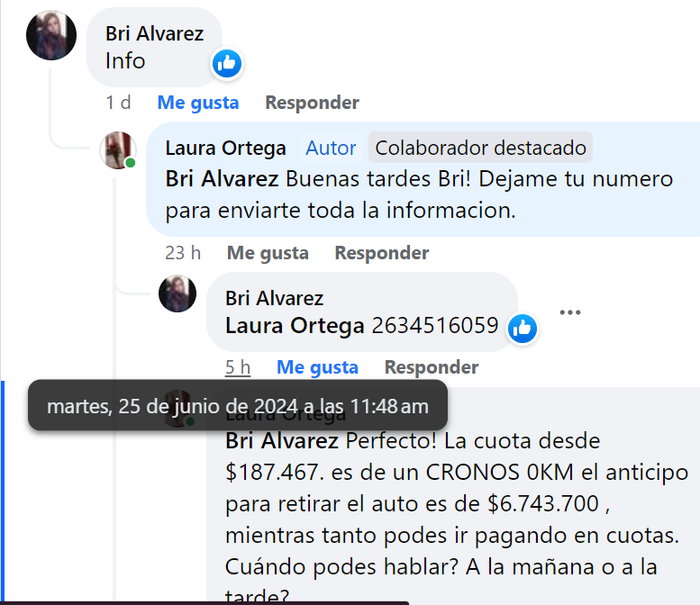Like Bri Alvarez's Info comment via Me gusta

click(198, 103)
